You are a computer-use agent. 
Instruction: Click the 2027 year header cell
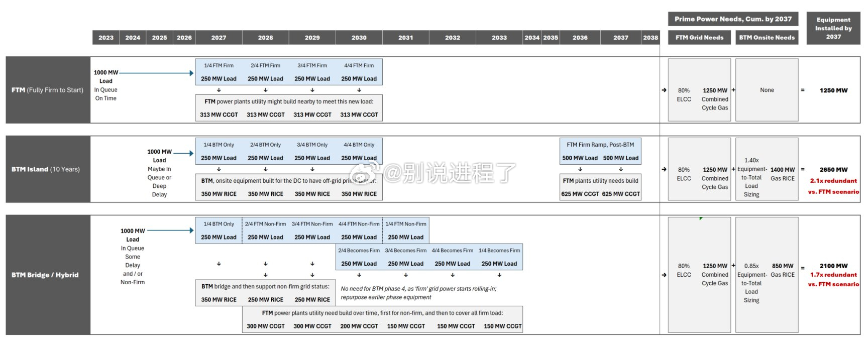tap(219, 38)
